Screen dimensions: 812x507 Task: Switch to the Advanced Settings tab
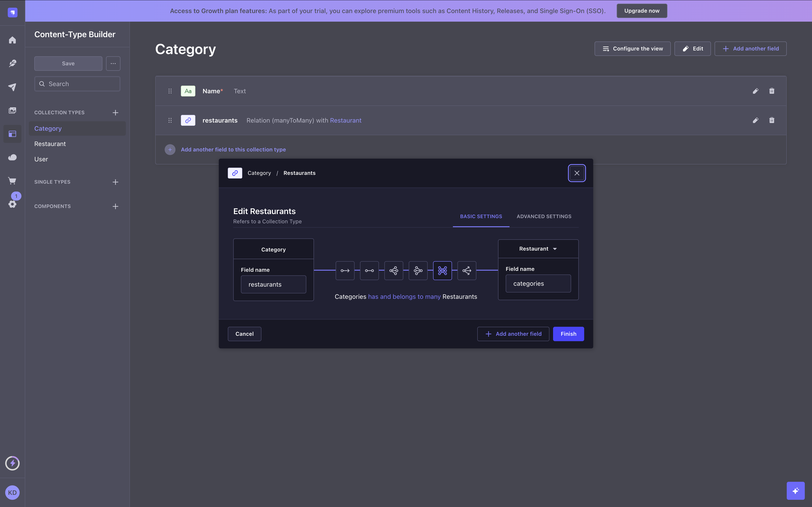[x=544, y=216]
